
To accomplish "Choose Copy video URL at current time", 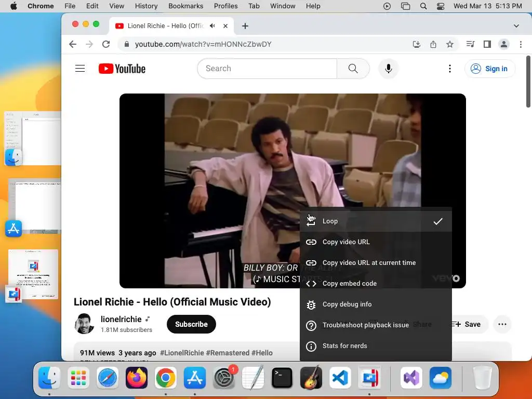I will point(376,262).
